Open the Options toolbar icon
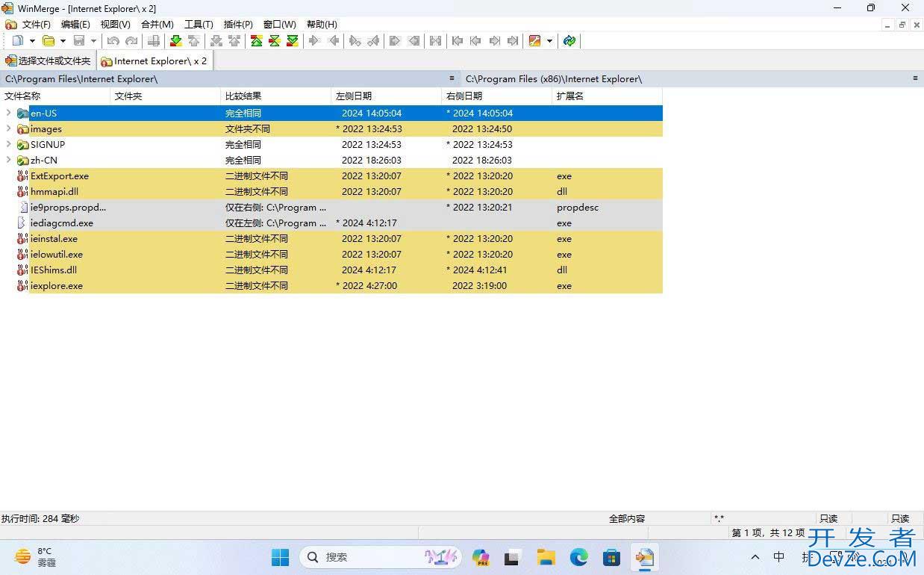This screenshot has height=575, width=924. 534,40
